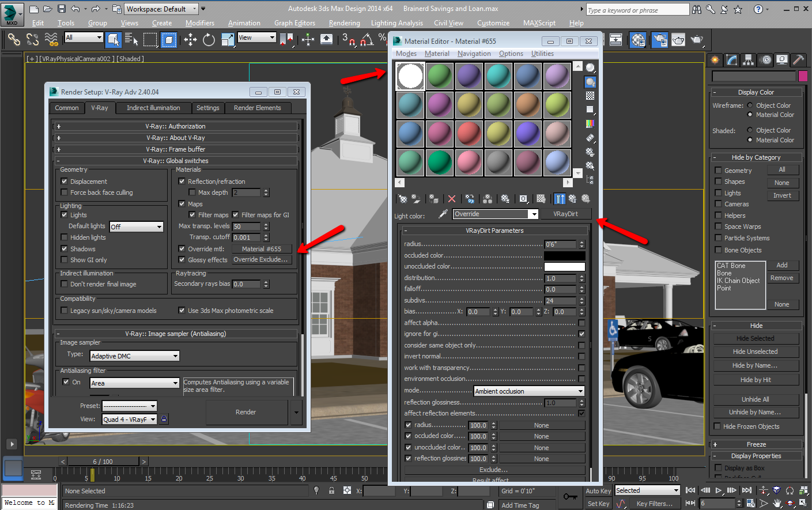Expand V-Ray Authorization rollout
812x510 pixels.
coord(175,126)
